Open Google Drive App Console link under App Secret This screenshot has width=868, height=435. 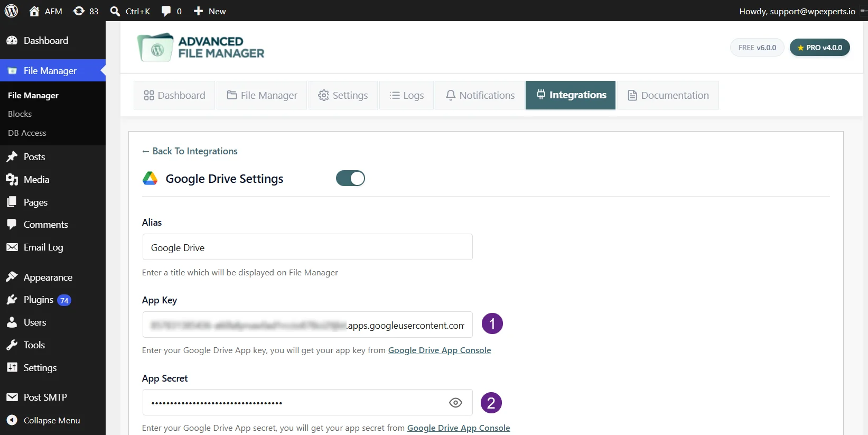(x=459, y=428)
